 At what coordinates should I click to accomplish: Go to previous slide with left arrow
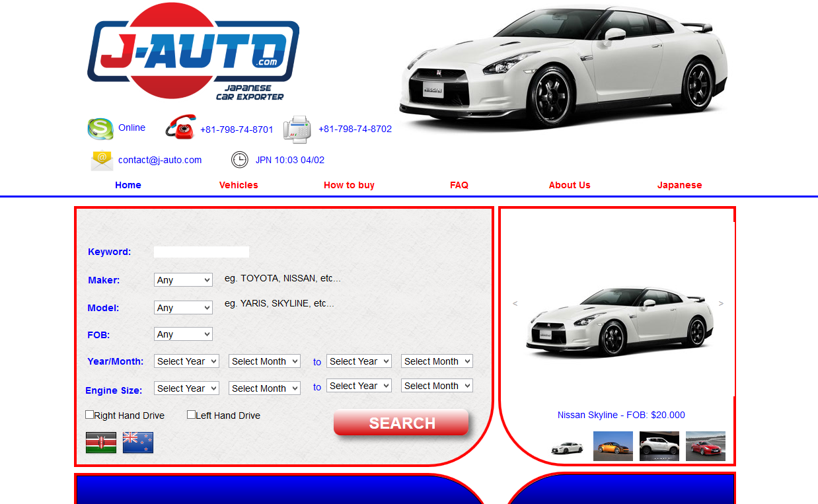tap(515, 304)
